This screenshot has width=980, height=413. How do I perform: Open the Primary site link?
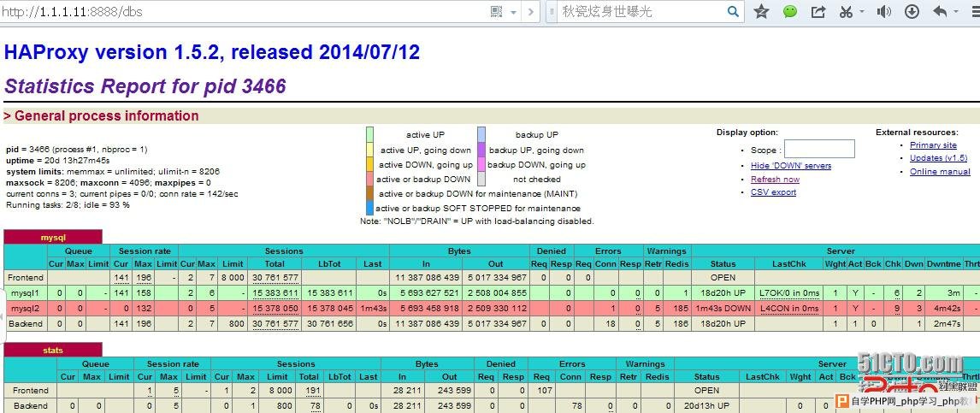933,145
